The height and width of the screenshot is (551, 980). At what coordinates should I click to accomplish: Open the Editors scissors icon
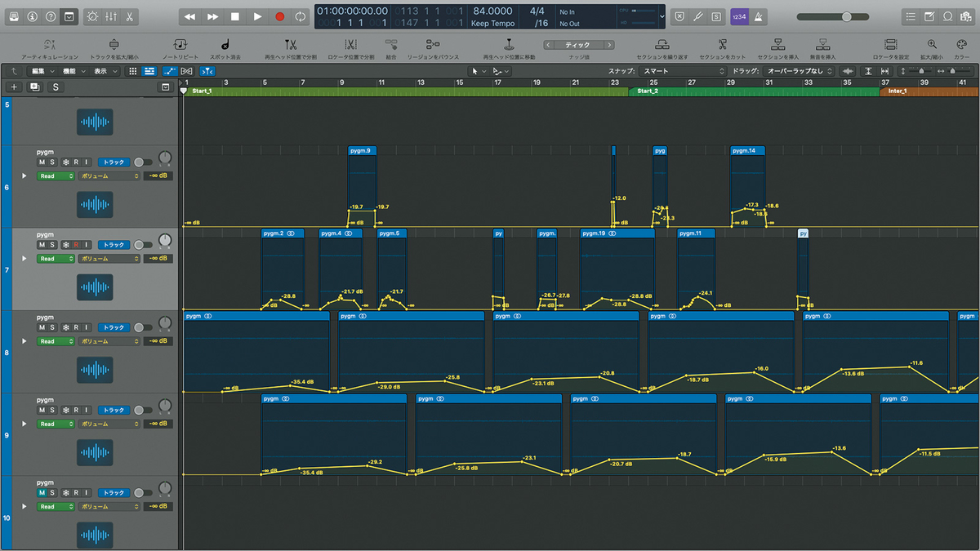point(129,16)
